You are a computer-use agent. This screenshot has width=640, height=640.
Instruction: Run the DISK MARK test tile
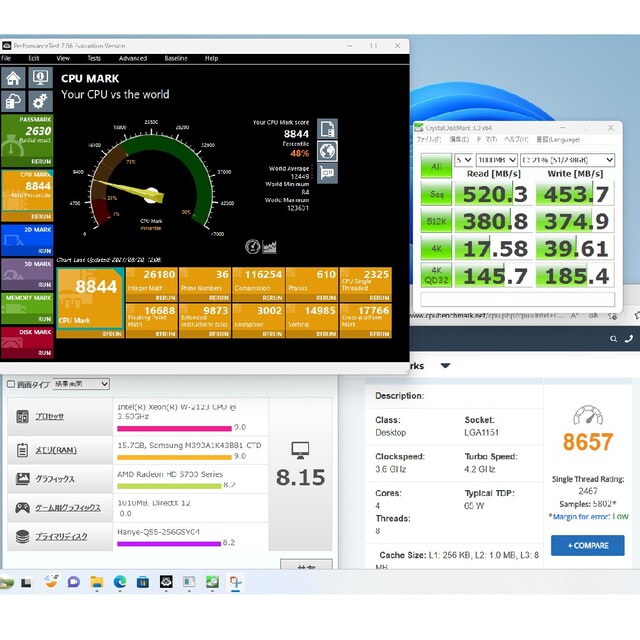(x=27, y=342)
